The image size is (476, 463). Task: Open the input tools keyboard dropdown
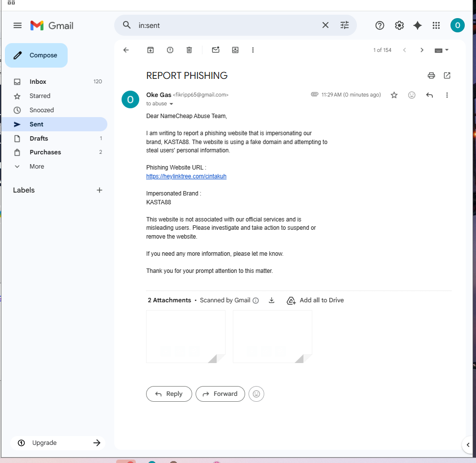pyautogui.click(x=441, y=50)
